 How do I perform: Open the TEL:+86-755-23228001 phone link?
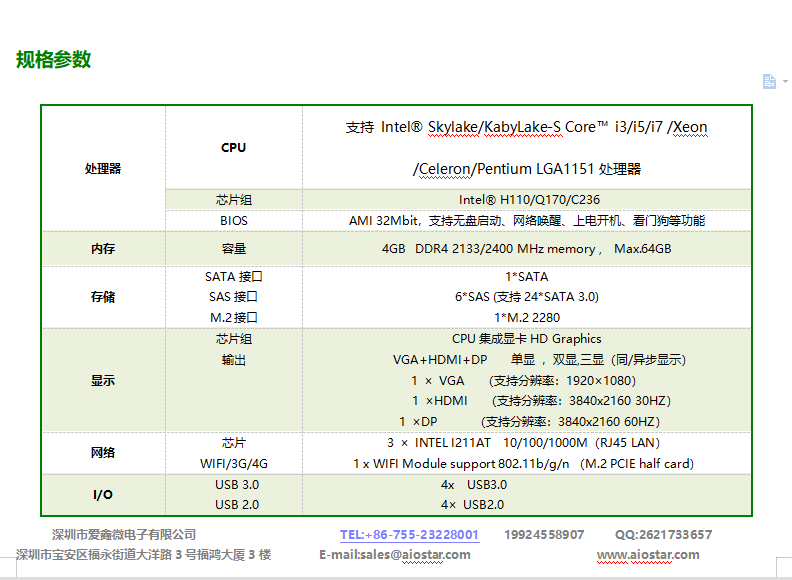pyautogui.click(x=409, y=535)
